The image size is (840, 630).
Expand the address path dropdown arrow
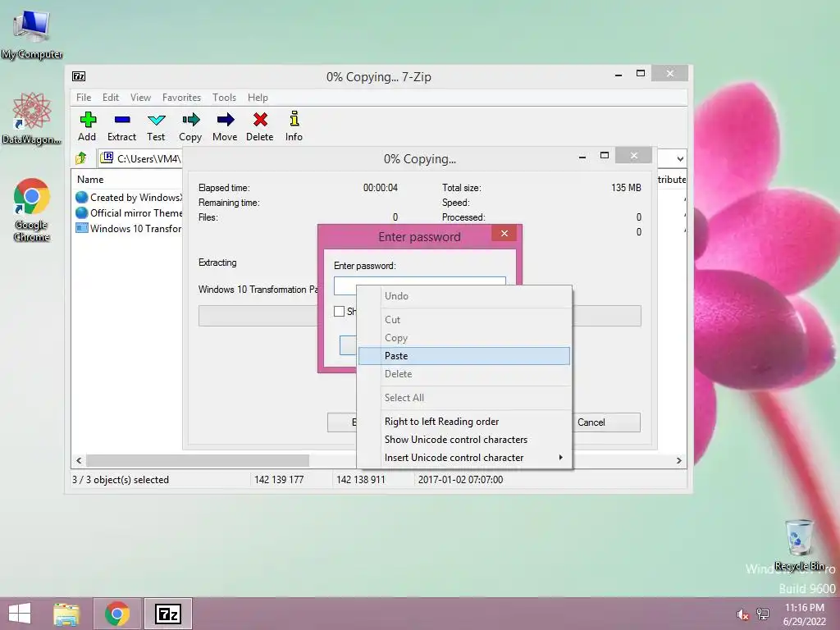tap(680, 158)
